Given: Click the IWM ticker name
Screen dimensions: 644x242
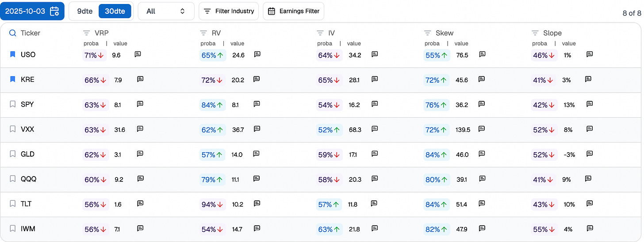Looking at the screenshot, I should pos(28,229).
